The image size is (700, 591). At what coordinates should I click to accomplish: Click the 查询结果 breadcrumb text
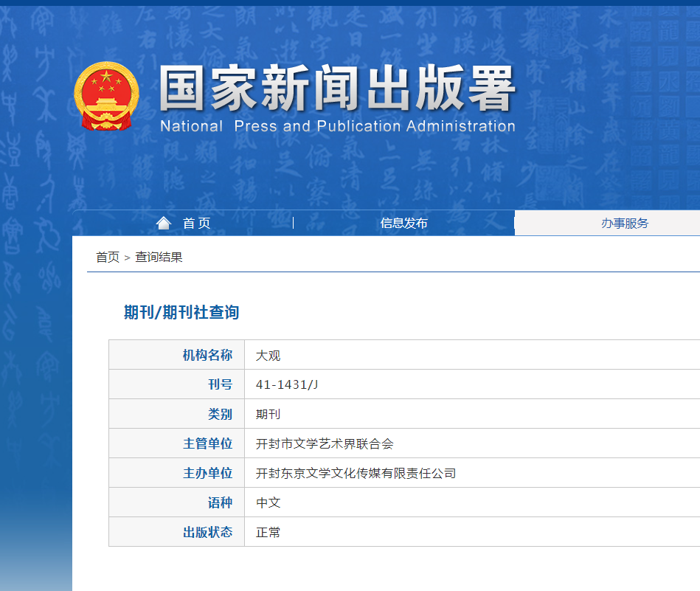(159, 258)
